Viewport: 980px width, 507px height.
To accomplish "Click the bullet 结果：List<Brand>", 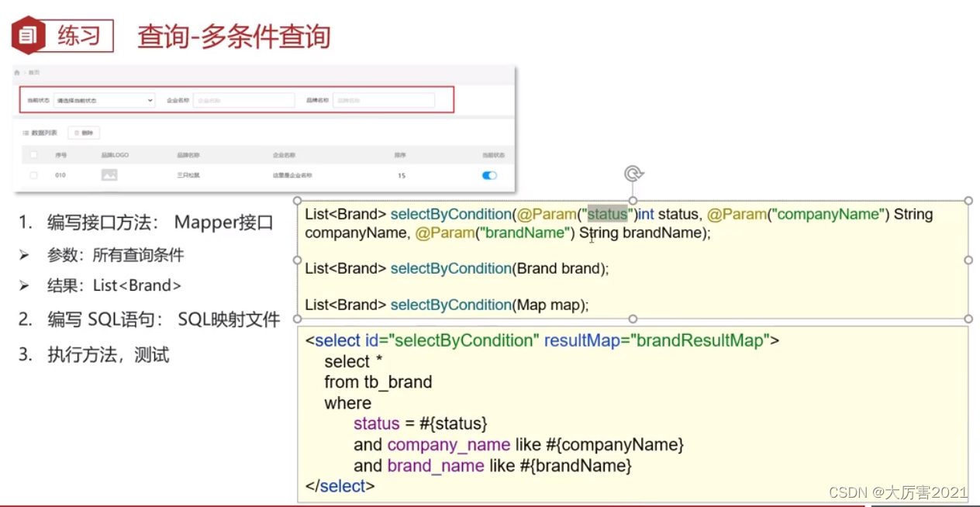I will (114, 285).
